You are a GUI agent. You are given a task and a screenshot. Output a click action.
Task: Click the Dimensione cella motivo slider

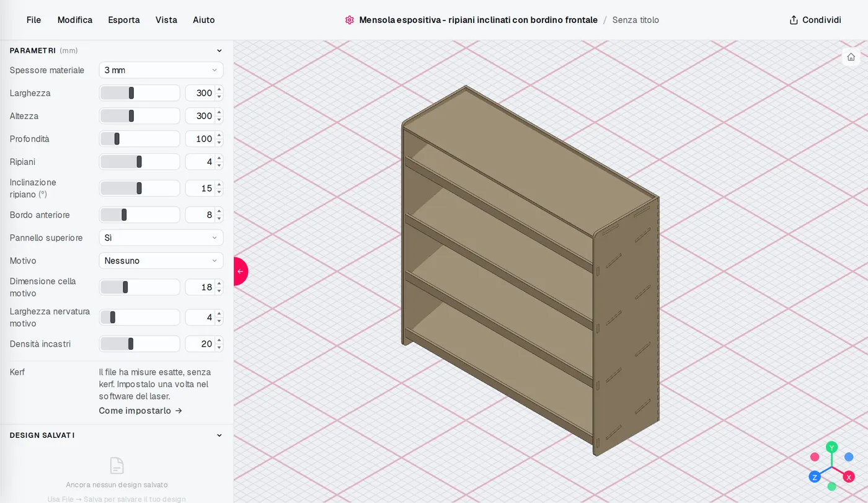click(139, 287)
